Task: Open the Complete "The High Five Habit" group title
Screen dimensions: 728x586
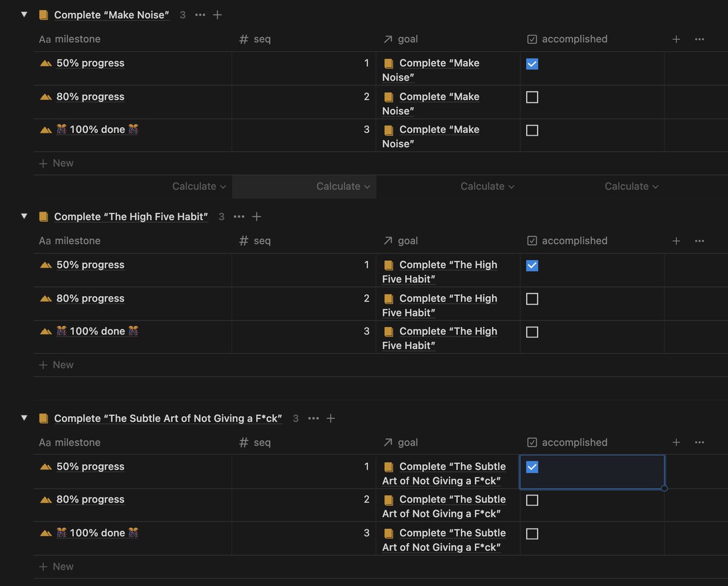Action: coord(131,217)
